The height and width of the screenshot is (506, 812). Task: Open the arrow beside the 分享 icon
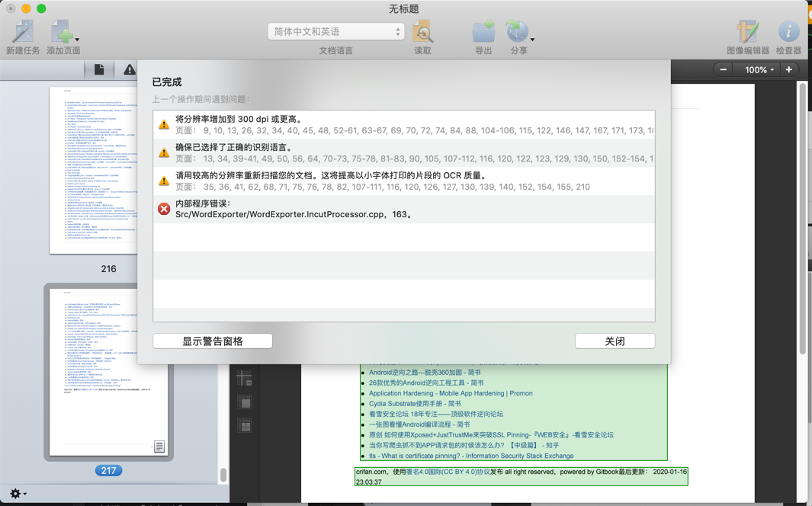(x=532, y=40)
